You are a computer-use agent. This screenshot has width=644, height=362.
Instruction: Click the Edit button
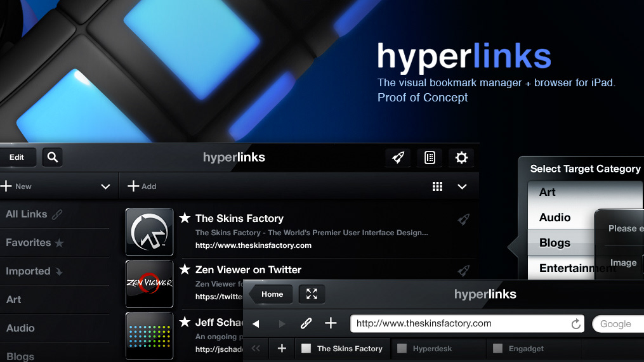pos(17,157)
